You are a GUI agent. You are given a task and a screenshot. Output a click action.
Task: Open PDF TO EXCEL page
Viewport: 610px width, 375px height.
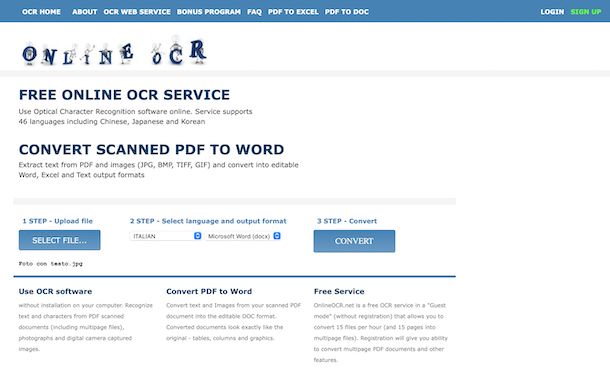293,12
